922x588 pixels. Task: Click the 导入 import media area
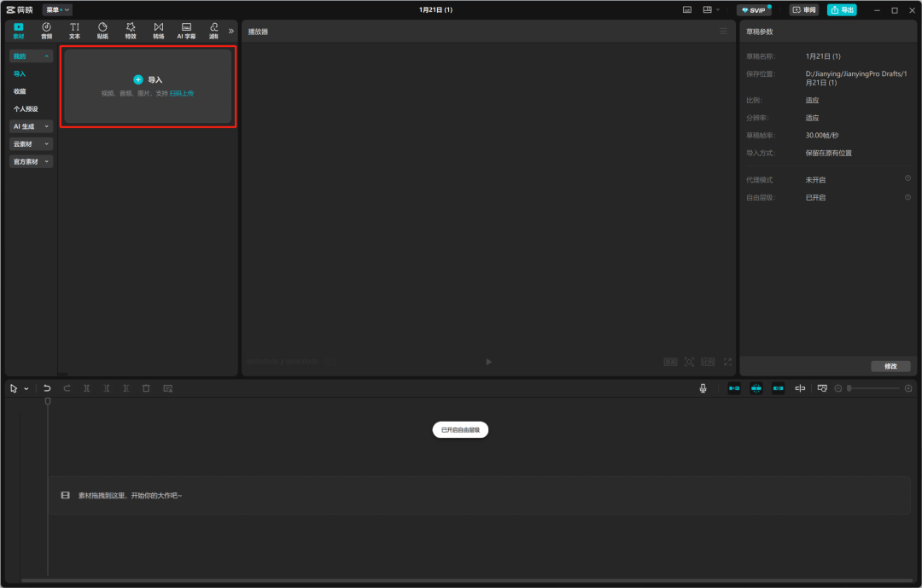(148, 85)
